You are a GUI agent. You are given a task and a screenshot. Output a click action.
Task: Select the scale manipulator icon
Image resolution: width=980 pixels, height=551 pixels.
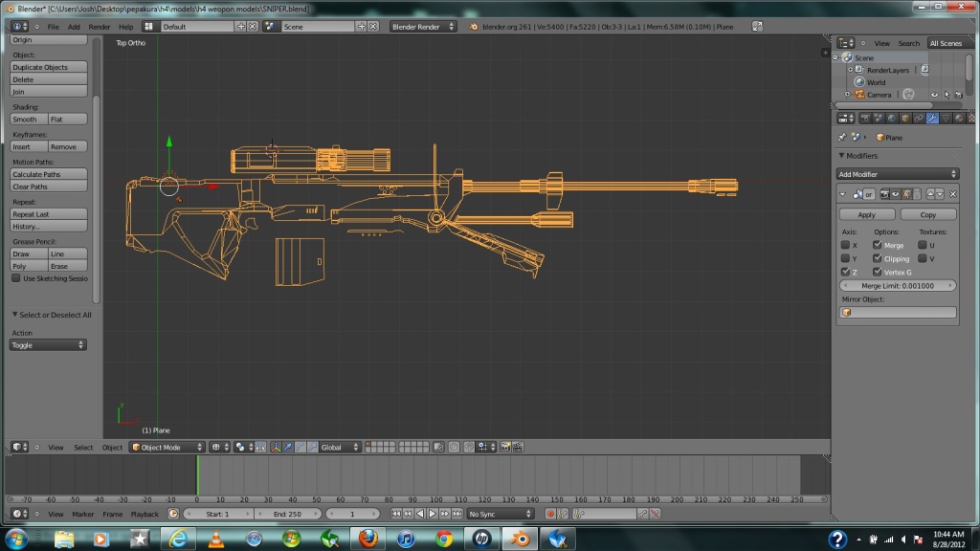pos(313,448)
